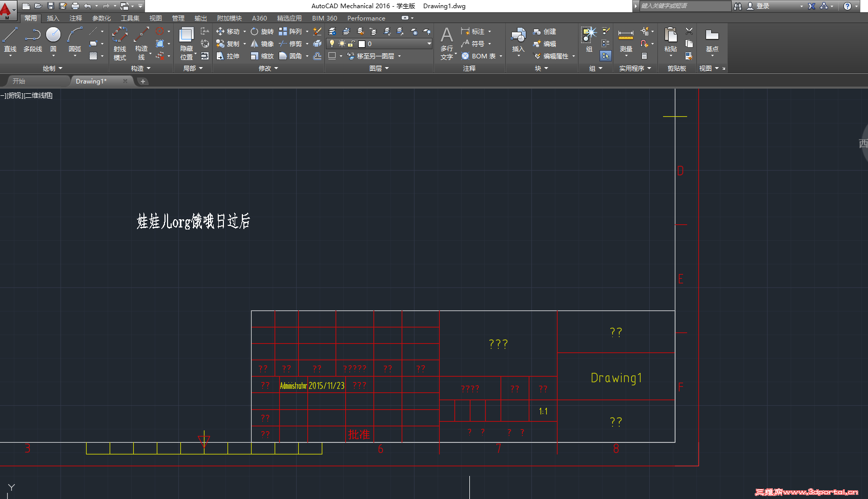Switch to the 附加模块 ribbon tab
The height and width of the screenshot is (499, 868).
click(229, 18)
